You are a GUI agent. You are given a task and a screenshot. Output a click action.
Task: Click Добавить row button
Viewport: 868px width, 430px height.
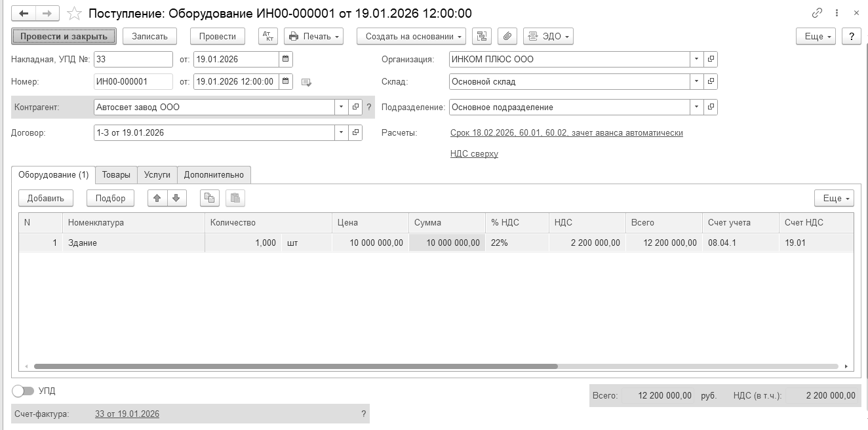pos(46,198)
